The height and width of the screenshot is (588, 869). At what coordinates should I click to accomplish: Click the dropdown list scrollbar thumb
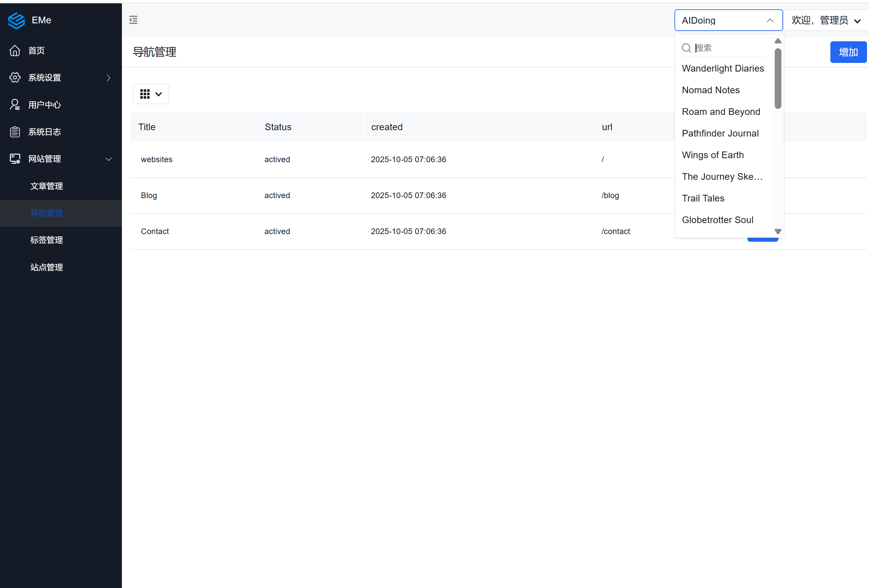[x=778, y=79]
